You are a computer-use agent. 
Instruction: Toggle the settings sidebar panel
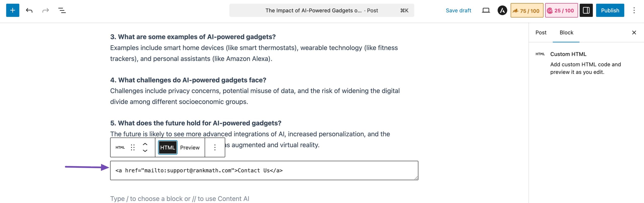coord(586,10)
